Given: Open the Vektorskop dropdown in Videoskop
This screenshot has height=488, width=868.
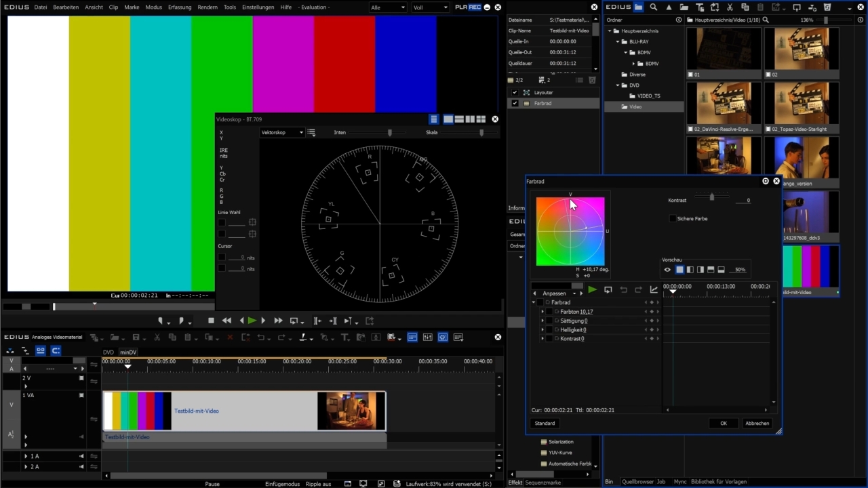Looking at the screenshot, I should (283, 133).
